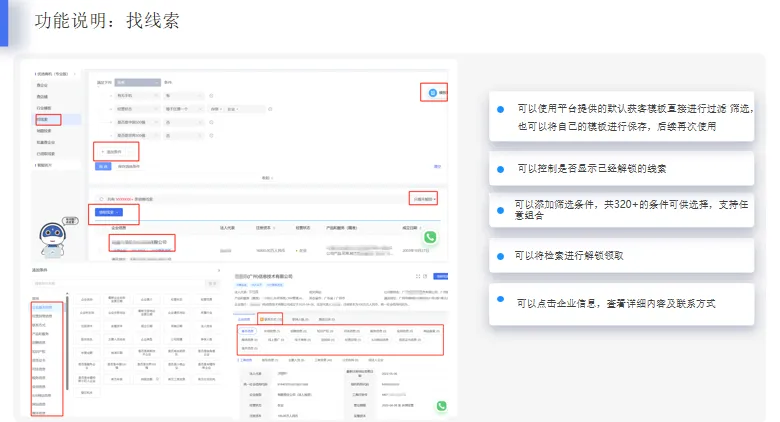Open the 是否是世界500强 field dropdown
This screenshot has height=422, width=780.
point(137,135)
